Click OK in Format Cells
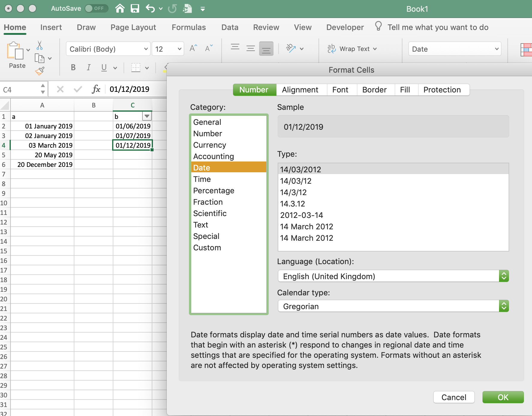 [x=503, y=397]
